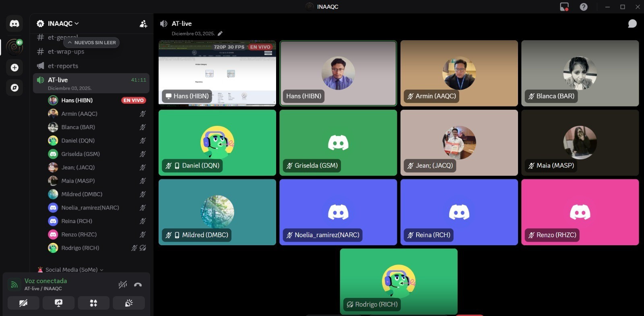
Task: Click the invite members icon
Action: [x=143, y=24]
